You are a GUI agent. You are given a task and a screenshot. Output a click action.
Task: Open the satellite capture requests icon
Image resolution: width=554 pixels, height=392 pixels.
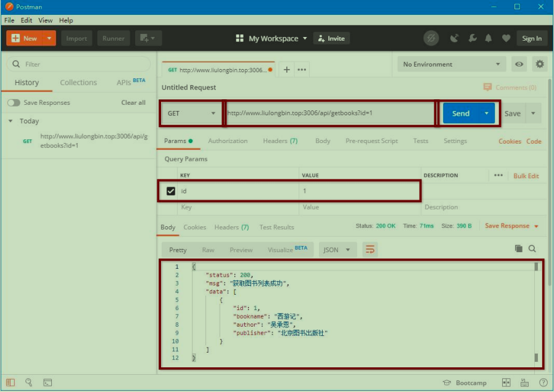tap(454, 38)
